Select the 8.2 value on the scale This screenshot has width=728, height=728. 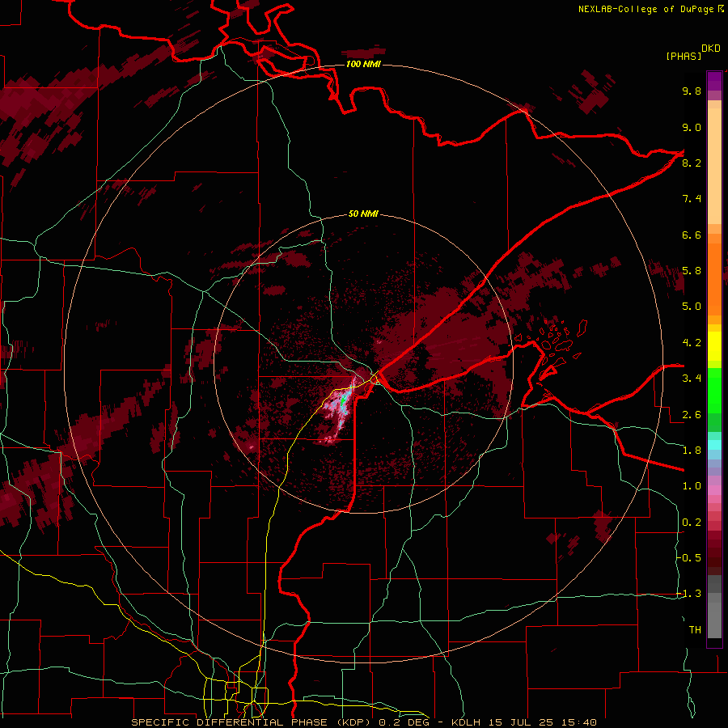click(x=692, y=163)
